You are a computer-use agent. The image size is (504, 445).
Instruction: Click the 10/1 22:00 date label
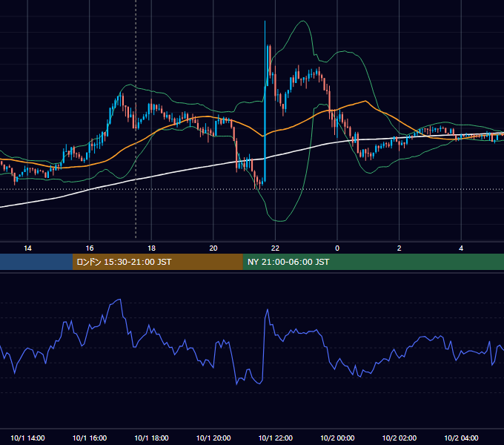pyautogui.click(x=276, y=438)
